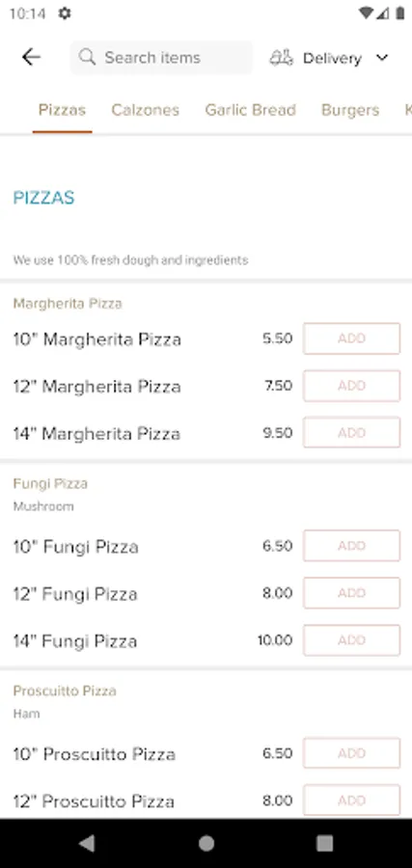Screen dimensions: 412x868
Task: Switch to the Garlic Bread tab
Action: [x=250, y=110]
